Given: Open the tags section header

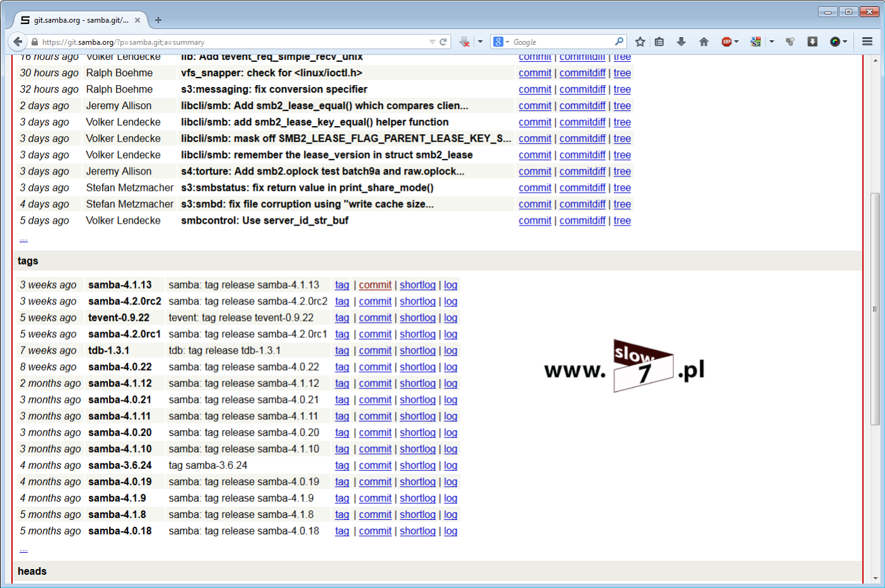Looking at the screenshot, I should coord(28,261).
